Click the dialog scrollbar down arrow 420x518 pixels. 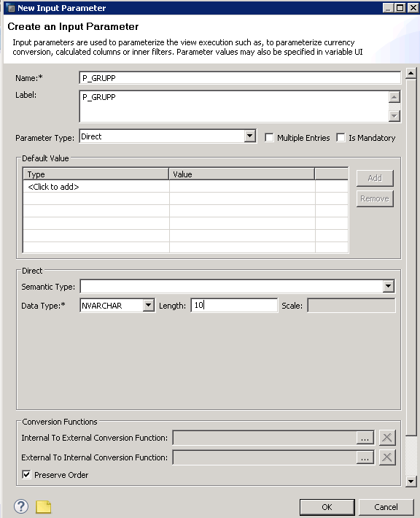click(x=411, y=481)
